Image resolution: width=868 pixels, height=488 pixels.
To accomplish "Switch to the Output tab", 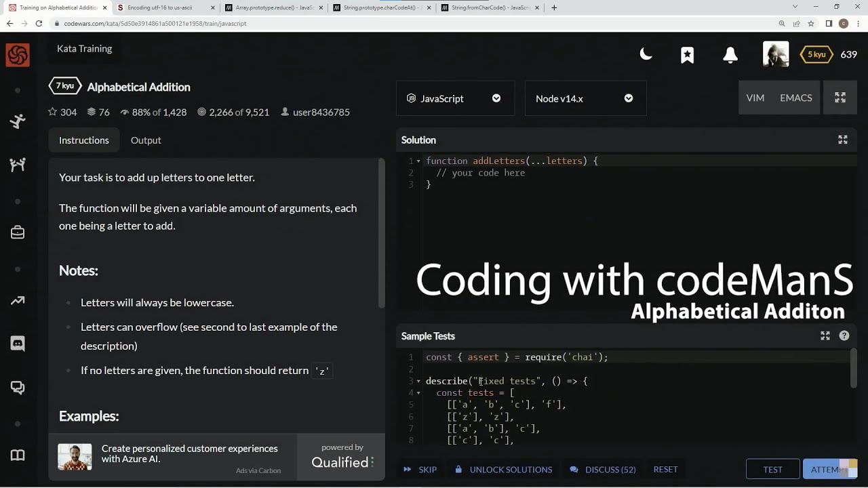I will [146, 140].
